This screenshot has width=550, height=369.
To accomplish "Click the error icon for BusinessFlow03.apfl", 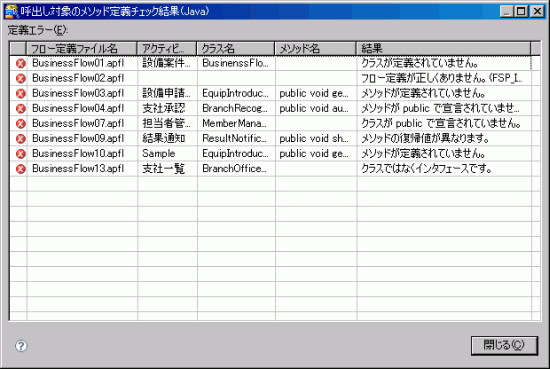I will (21, 94).
